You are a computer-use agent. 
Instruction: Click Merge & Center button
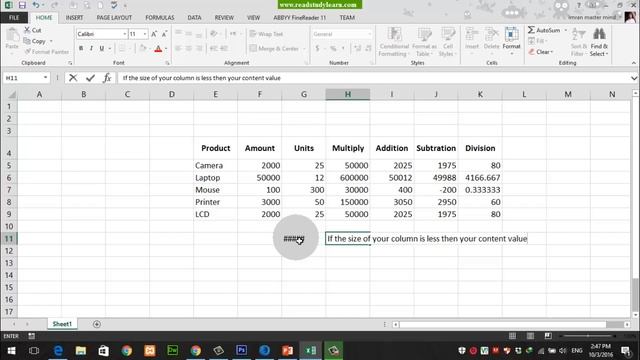pyautogui.click(x=274, y=49)
